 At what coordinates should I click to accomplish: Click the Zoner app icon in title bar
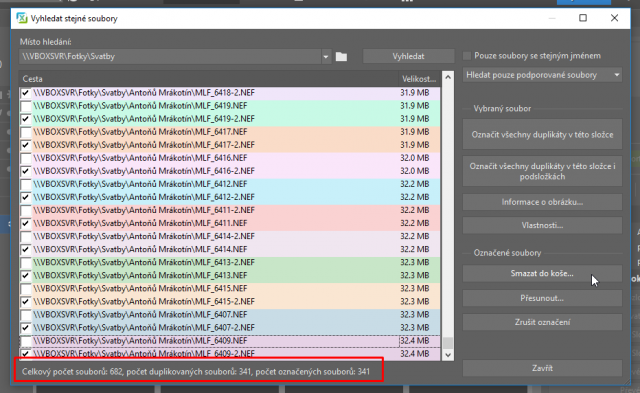[22, 18]
